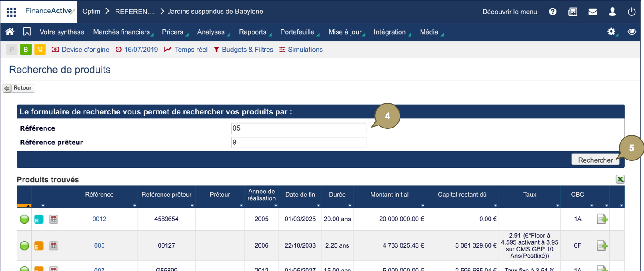Click the Simulations sliders icon
The height and width of the screenshot is (271, 644).
pyautogui.click(x=281, y=50)
